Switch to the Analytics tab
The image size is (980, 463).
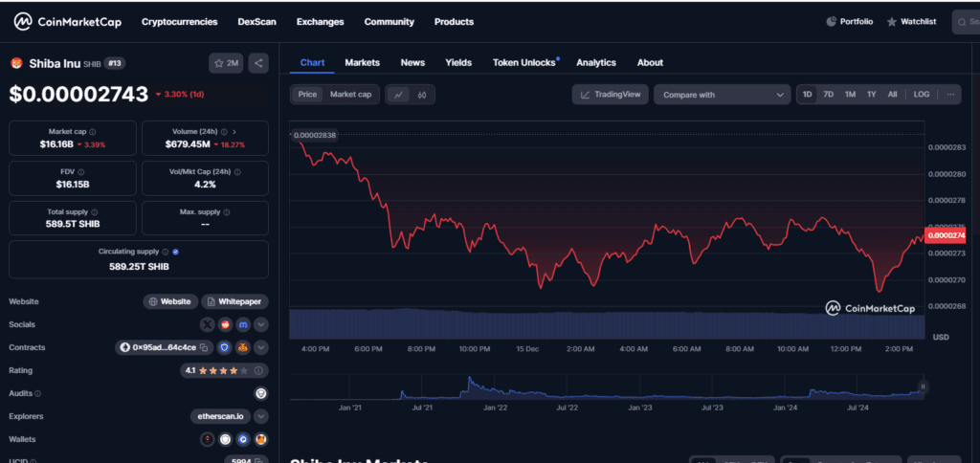coord(595,62)
